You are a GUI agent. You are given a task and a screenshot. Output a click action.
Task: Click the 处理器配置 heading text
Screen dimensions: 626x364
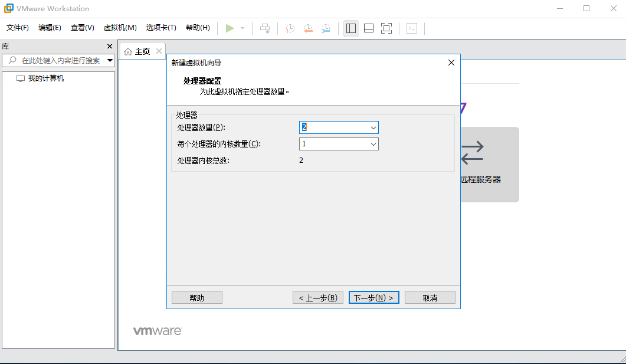click(202, 81)
